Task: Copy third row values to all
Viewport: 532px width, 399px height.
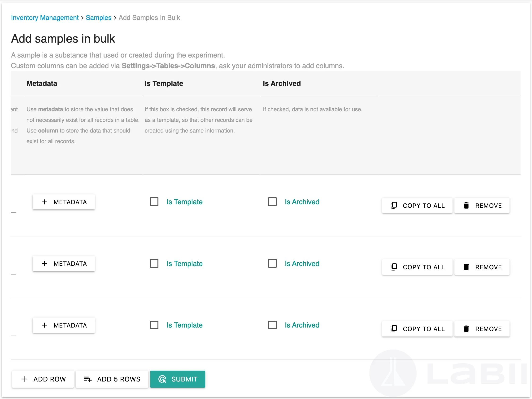Action: point(417,329)
